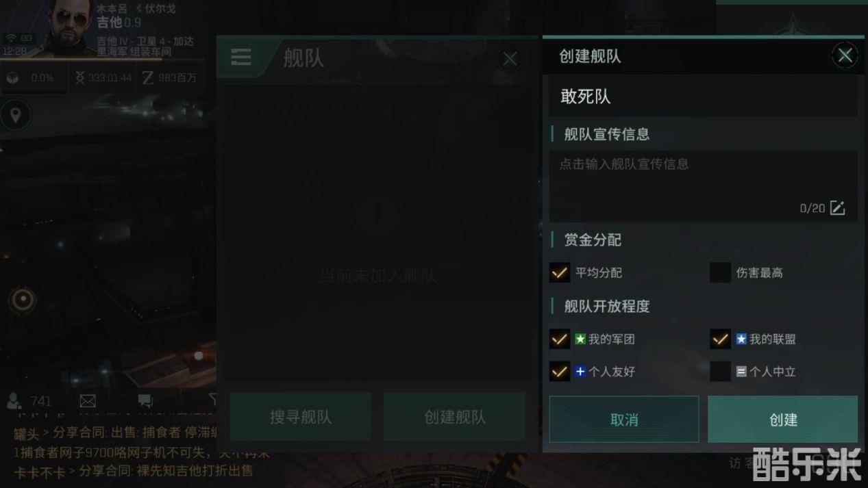868x488 pixels.
Task: Open the mail envelope icon
Action: pyautogui.click(x=88, y=401)
